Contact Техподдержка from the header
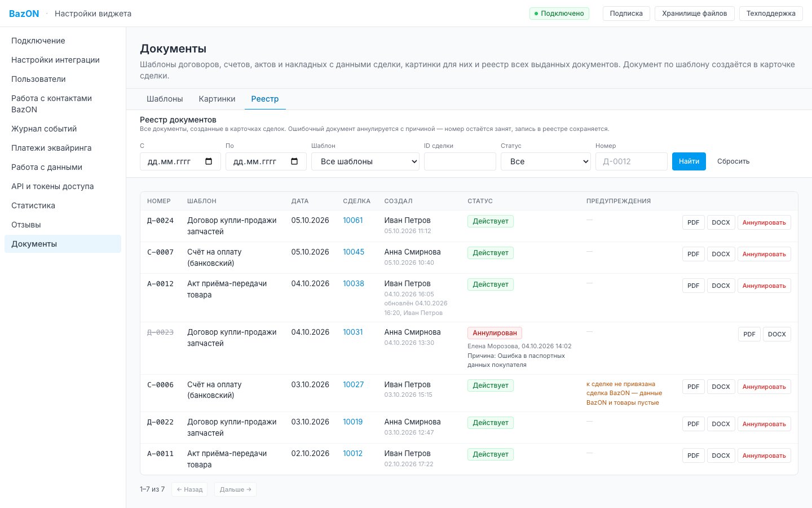The image size is (812, 508). click(771, 14)
